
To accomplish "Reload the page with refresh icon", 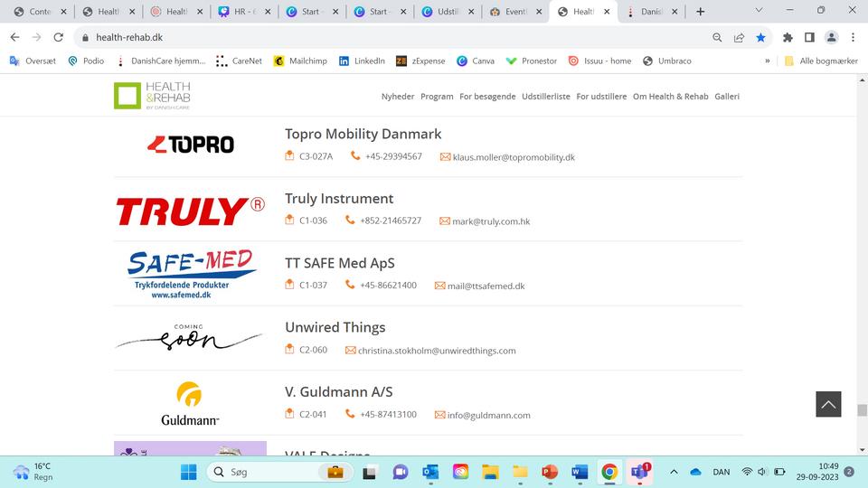I will pos(58,37).
